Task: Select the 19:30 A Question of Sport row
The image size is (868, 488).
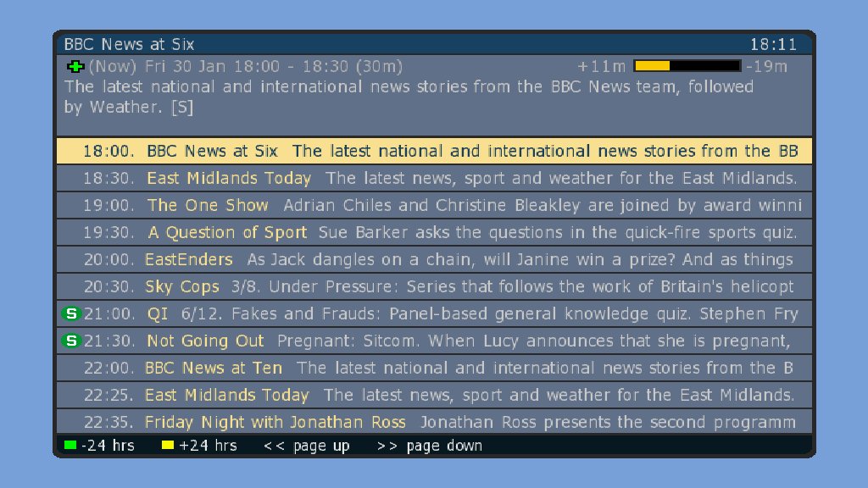Action: 434,232
